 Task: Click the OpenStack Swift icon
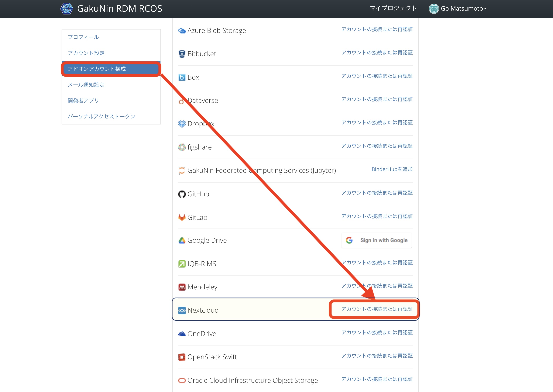pos(182,357)
